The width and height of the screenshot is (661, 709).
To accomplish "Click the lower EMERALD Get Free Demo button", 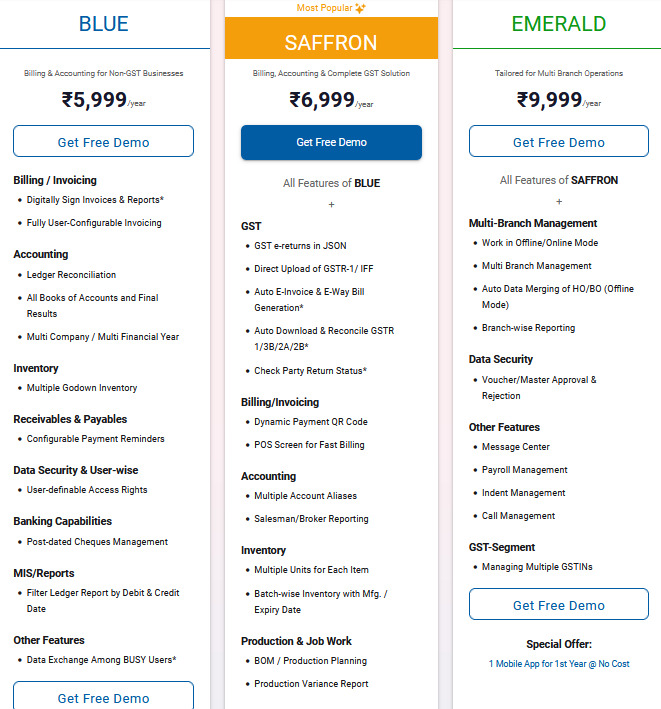I will click(559, 605).
